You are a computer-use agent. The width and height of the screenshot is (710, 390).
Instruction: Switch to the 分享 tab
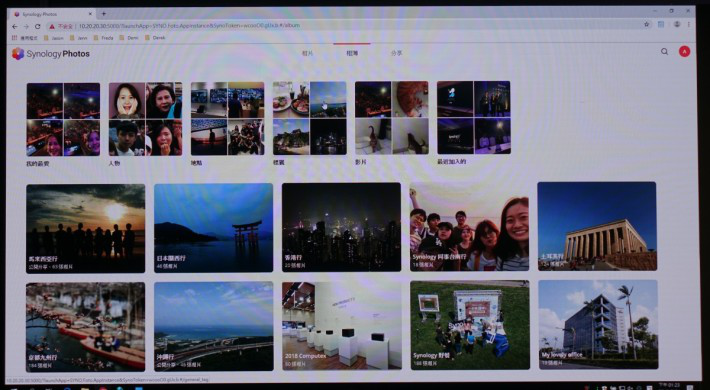click(x=396, y=53)
